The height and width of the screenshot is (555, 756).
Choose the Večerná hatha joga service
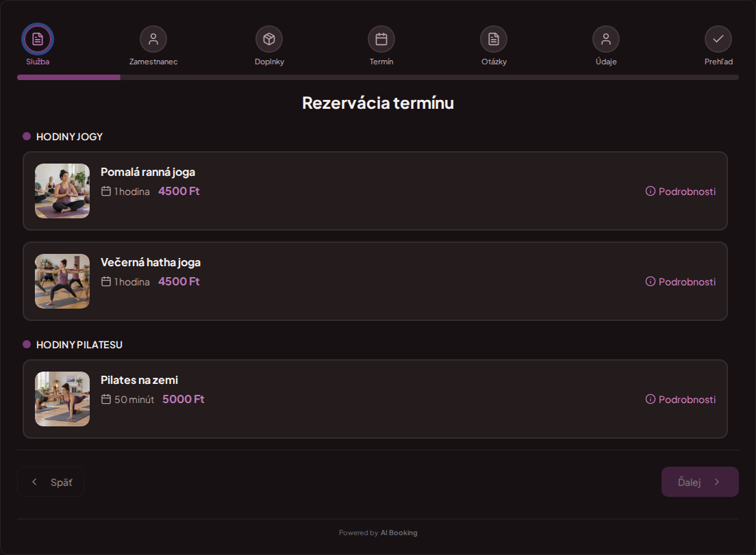click(x=375, y=281)
